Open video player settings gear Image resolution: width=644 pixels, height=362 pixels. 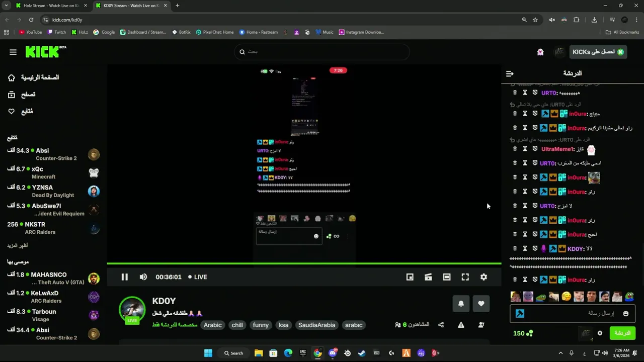(x=484, y=277)
